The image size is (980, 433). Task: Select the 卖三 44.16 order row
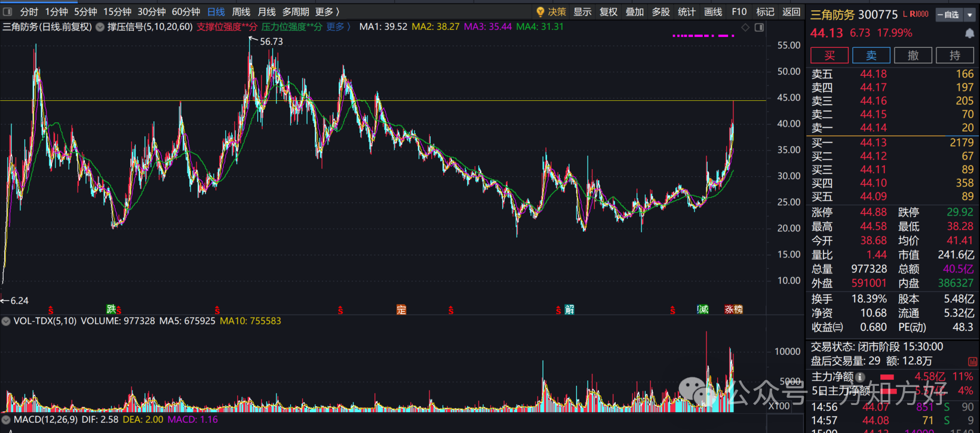(x=893, y=101)
